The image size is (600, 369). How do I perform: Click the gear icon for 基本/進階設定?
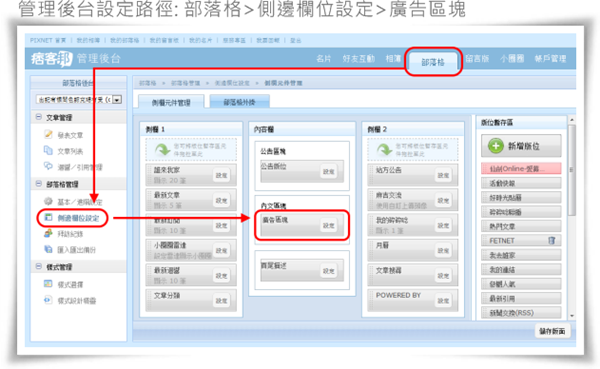pos(48,201)
